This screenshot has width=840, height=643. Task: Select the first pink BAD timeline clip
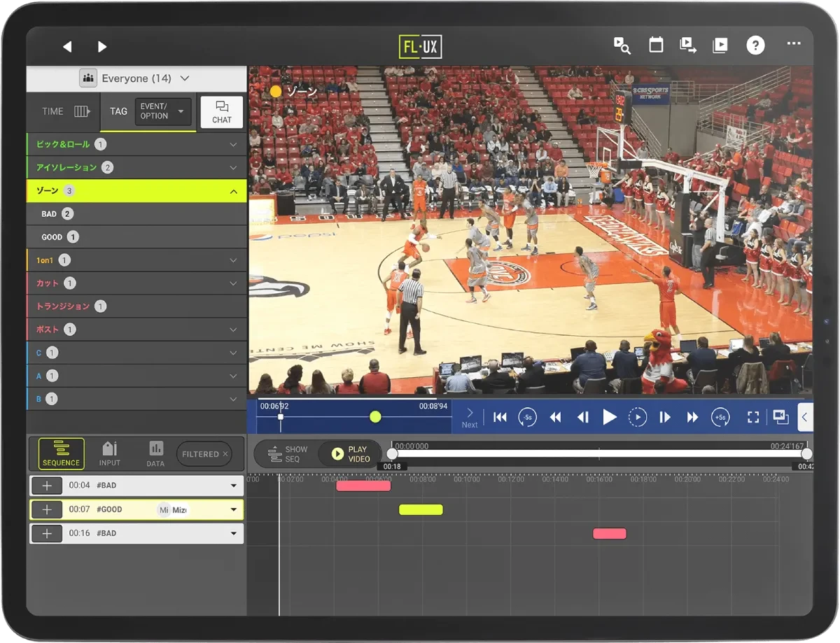363,486
